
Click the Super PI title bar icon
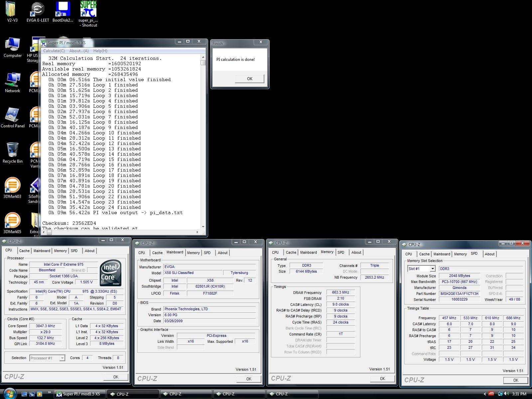[x=44, y=43]
